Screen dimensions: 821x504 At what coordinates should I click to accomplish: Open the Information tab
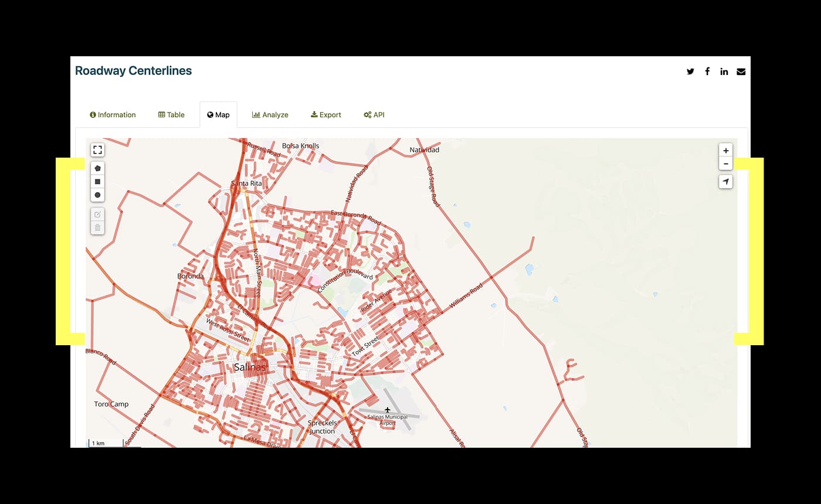tap(113, 115)
